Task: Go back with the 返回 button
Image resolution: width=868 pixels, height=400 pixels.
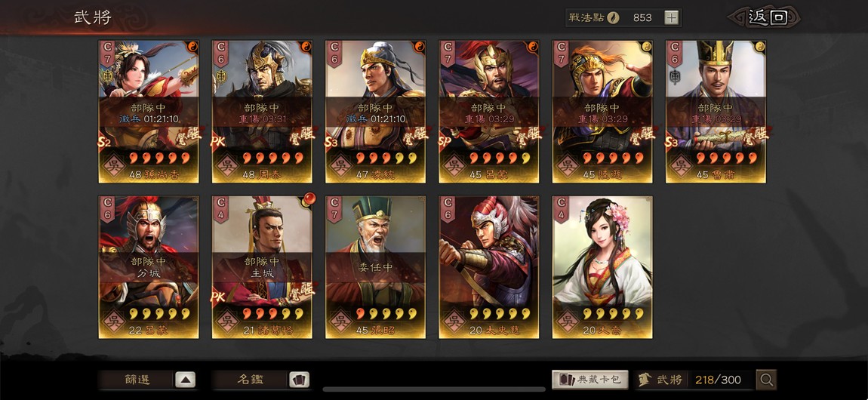Action: (766, 17)
